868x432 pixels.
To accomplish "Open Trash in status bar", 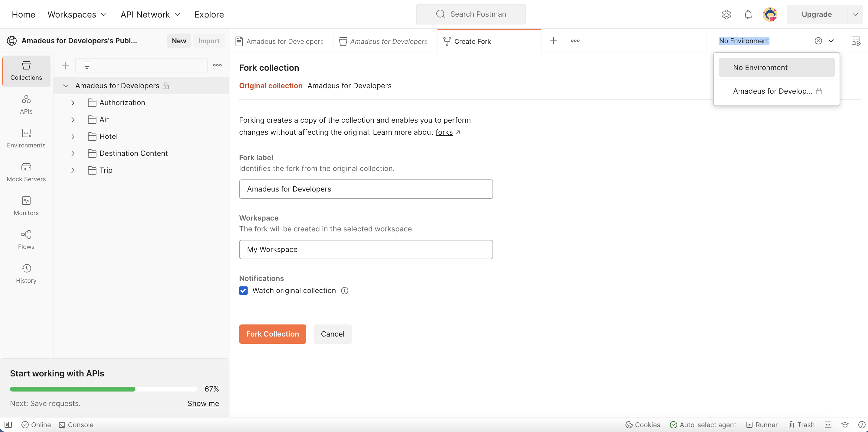I will [801, 424].
